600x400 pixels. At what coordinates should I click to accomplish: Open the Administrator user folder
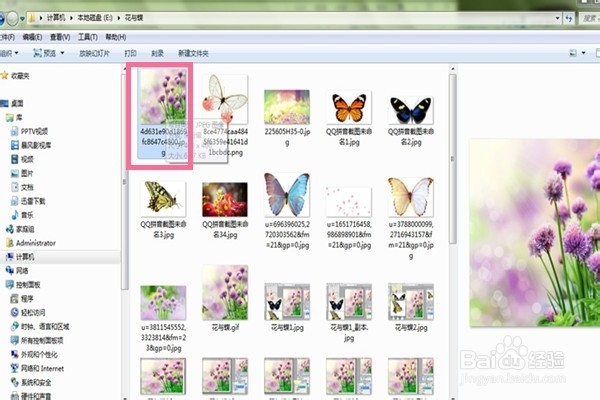[x=31, y=243]
